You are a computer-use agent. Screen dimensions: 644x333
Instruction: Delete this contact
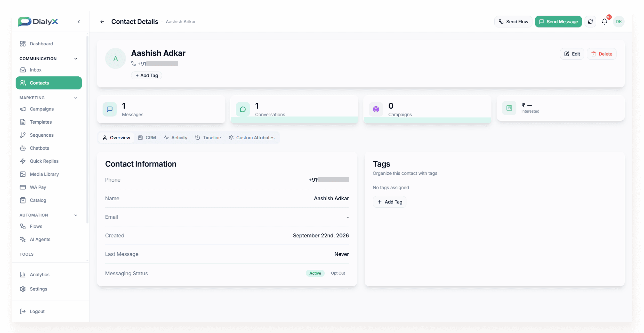click(602, 54)
